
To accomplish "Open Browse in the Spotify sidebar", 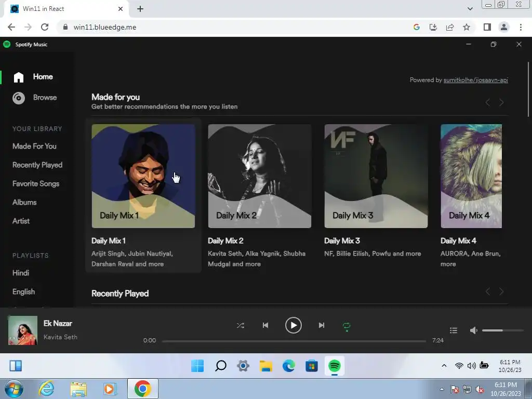I will pos(45,97).
